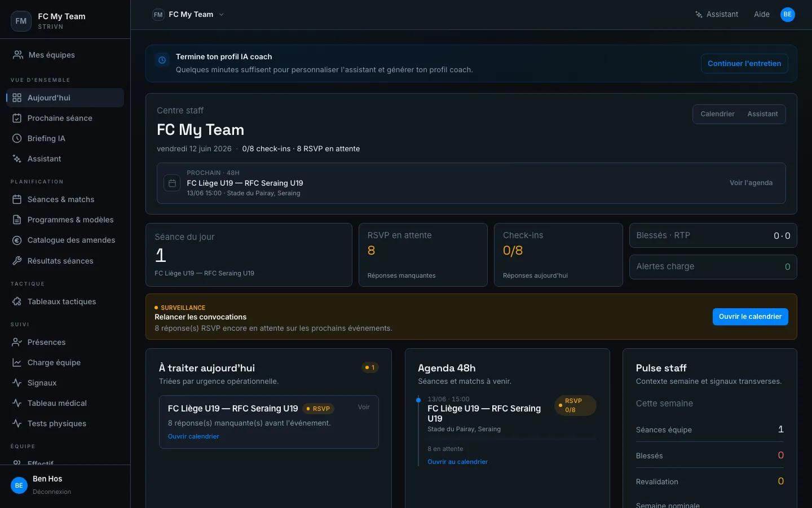Click the FM badge in top bar
Image resolution: width=812 pixels, height=508 pixels.
click(158, 15)
